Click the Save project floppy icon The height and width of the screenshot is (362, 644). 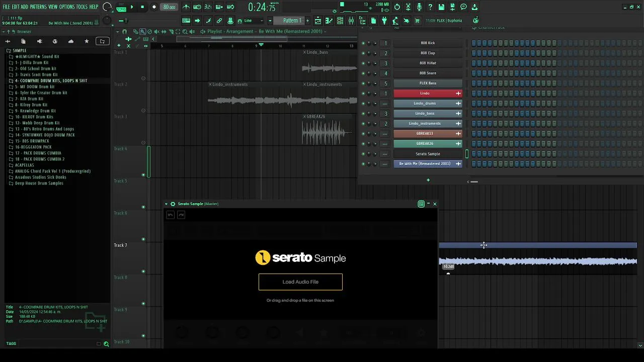point(441,7)
